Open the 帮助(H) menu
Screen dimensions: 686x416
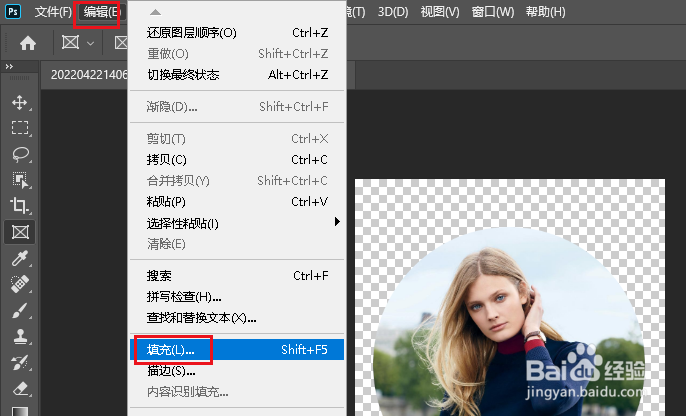pos(546,12)
